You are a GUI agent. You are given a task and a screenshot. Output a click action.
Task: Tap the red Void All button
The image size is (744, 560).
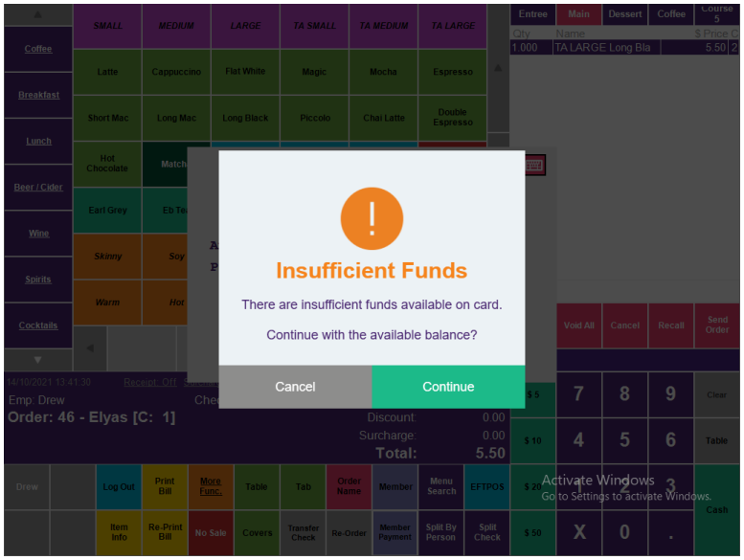579,325
